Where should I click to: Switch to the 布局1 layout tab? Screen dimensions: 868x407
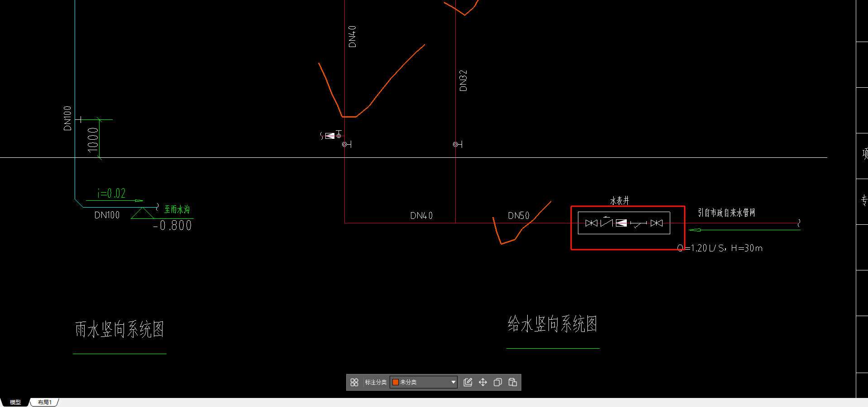[x=45, y=402]
